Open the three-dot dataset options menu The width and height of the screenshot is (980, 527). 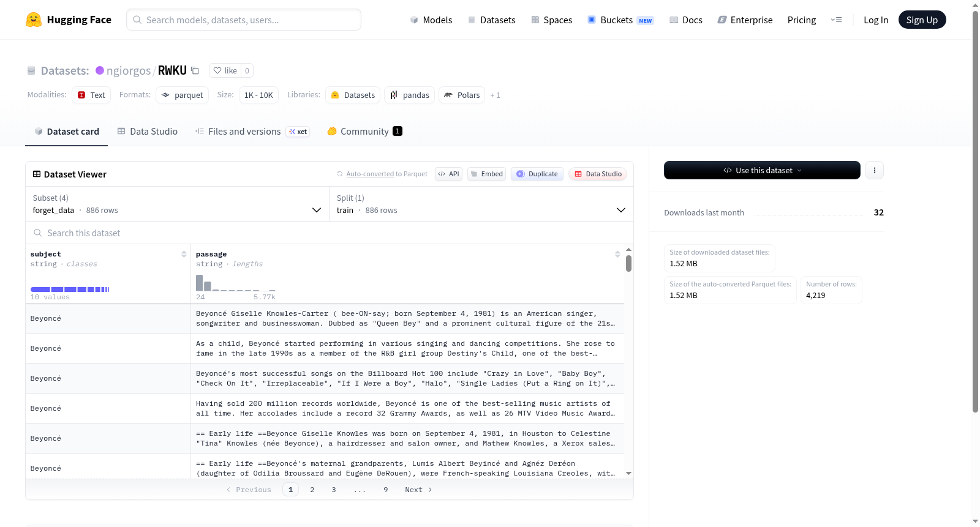pyautogui.click(x=875, y=170)
